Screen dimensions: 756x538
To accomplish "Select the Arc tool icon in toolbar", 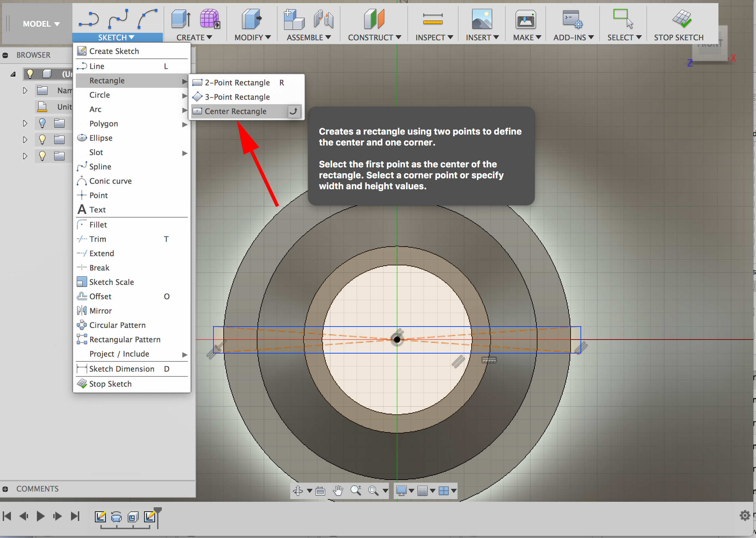I will pyautogui.click(x=148, y=19).
